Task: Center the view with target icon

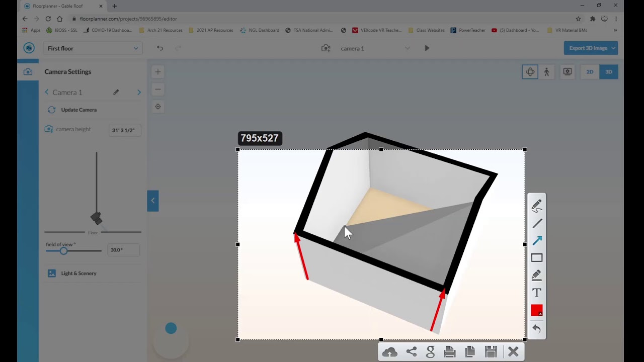Action: point(158,107)
